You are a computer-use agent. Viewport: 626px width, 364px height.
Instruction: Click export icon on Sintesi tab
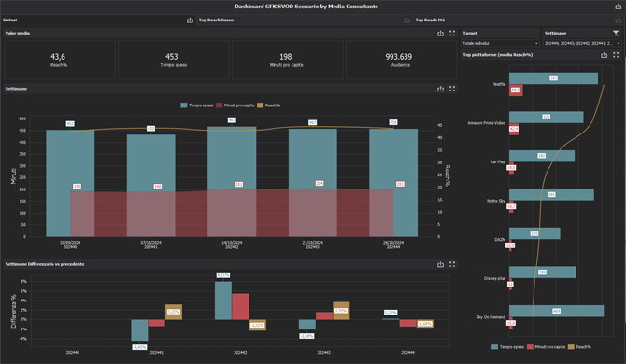(x=190, y=20)
